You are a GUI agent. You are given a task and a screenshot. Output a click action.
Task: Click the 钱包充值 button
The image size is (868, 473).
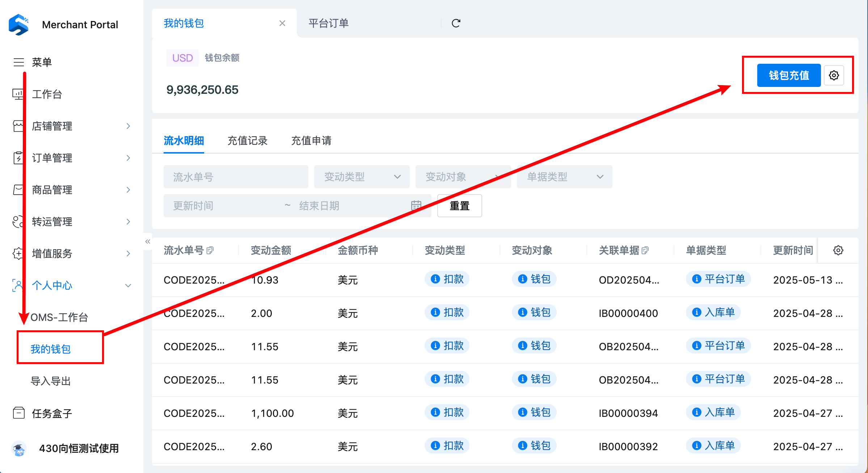(789, 75)
